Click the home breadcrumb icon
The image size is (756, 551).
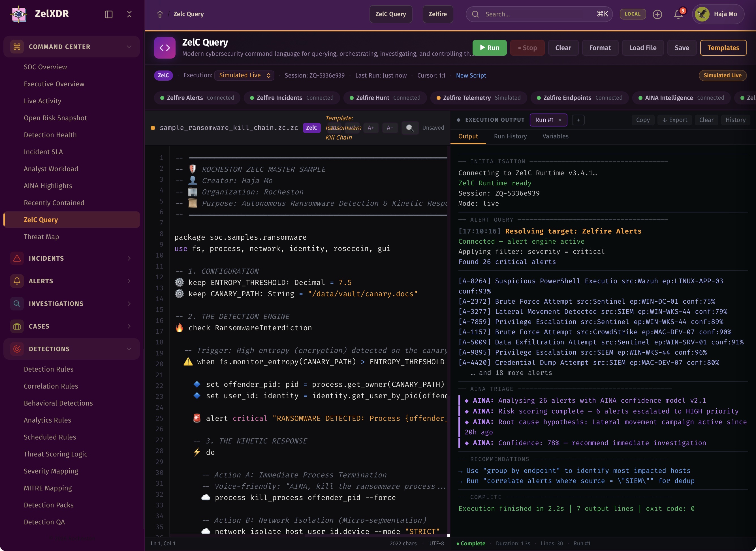160,14
